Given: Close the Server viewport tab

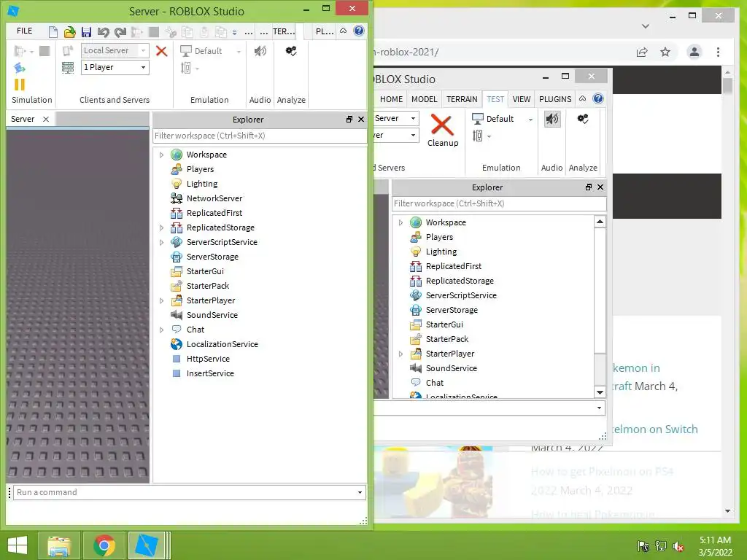Looking at the screenshot, I should pos(46,119).
